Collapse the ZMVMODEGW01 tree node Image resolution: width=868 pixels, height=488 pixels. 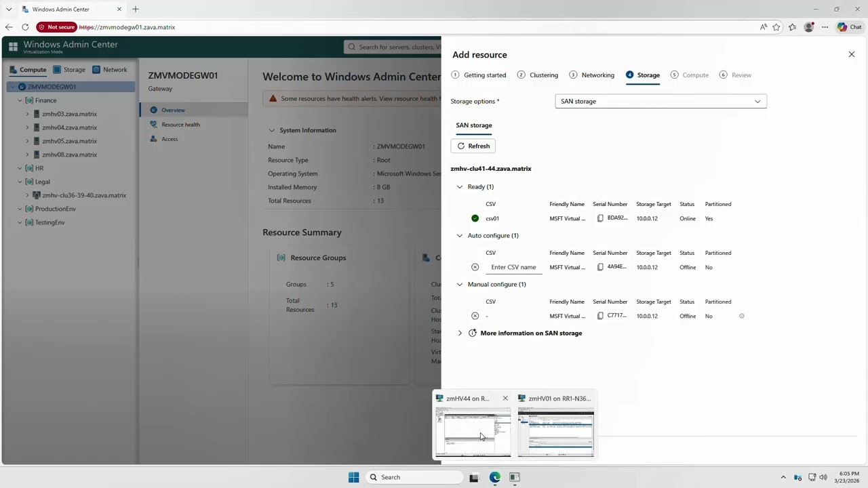coord(12,87)
